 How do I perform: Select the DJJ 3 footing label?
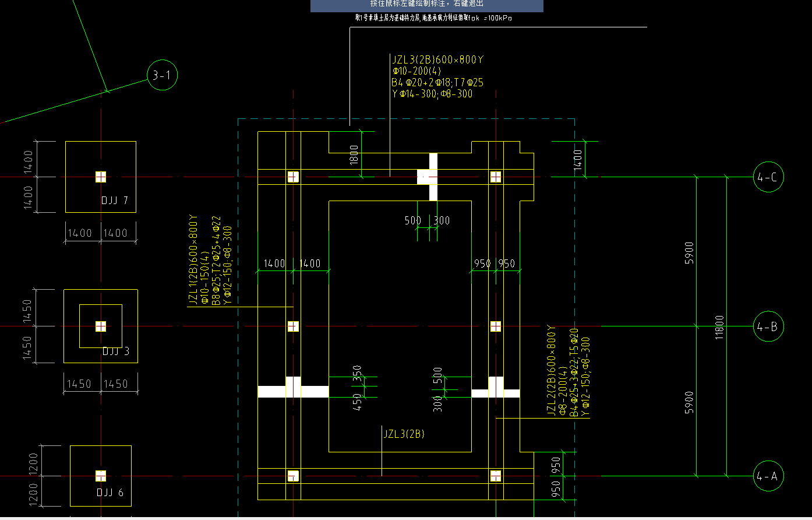point(116,352)
